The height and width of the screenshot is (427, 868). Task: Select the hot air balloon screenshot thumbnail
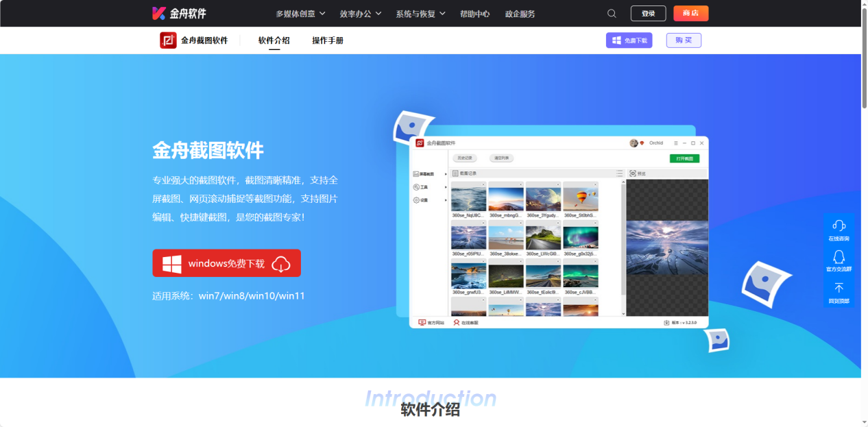click(581, 199)
